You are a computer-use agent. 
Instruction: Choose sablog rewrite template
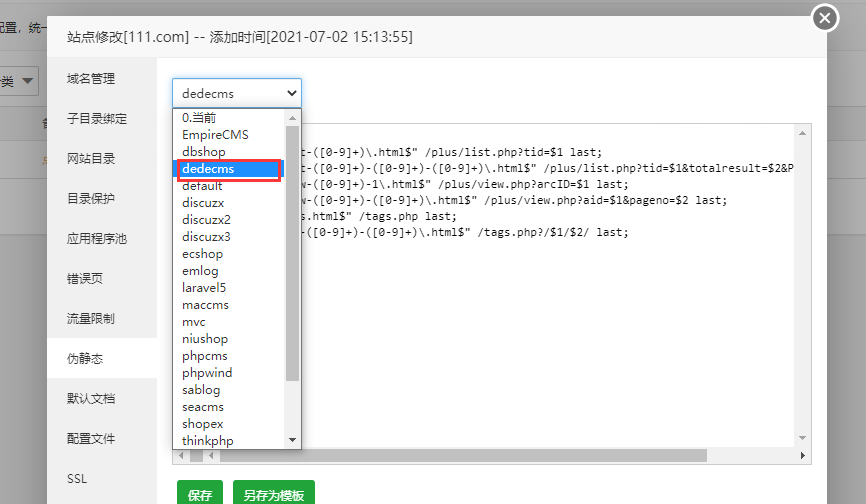click(229, 390)
